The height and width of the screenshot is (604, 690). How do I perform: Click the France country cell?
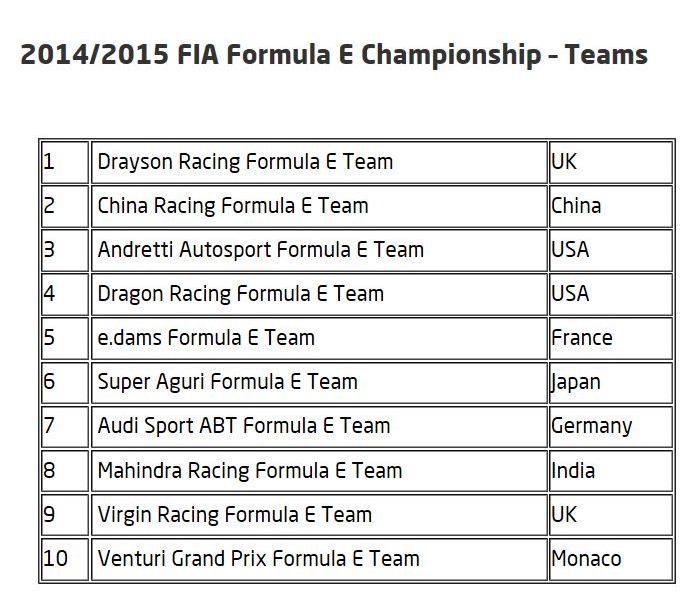611,339
